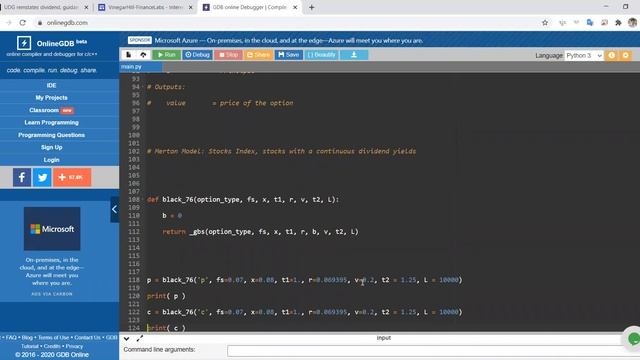Open the Terms of Use footer link
Viewport: 640px width, 360px height.
53,338
